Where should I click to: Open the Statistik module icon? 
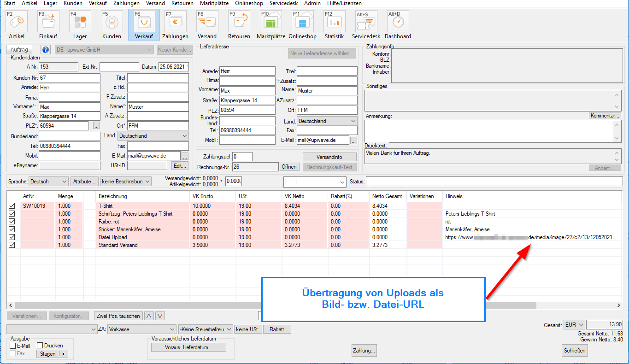click(x=334, y=21)
